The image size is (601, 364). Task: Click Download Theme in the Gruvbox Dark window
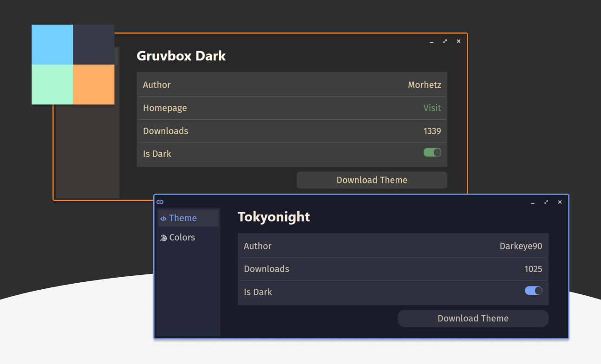tap(372, 180)
